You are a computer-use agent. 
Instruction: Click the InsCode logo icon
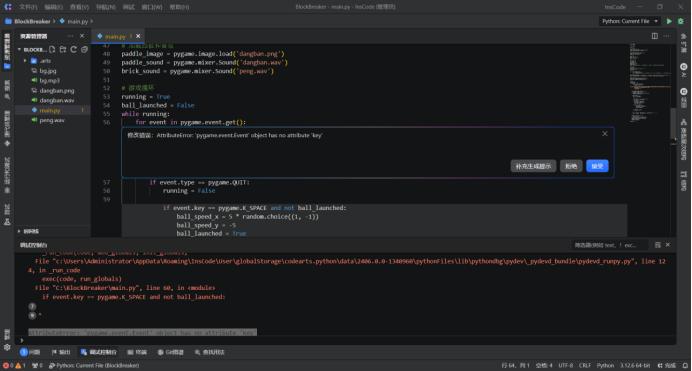tap(8, 7)
